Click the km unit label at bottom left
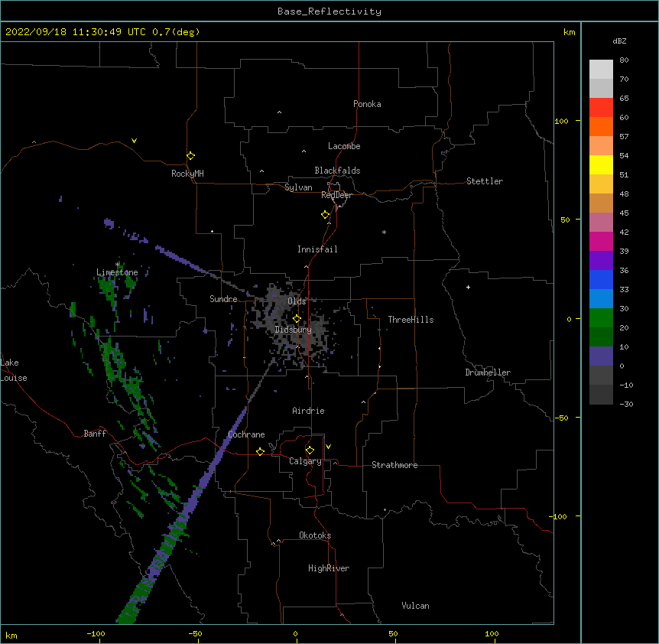The width and height of the screenshot is (659, 644). (x=11, y=635)
